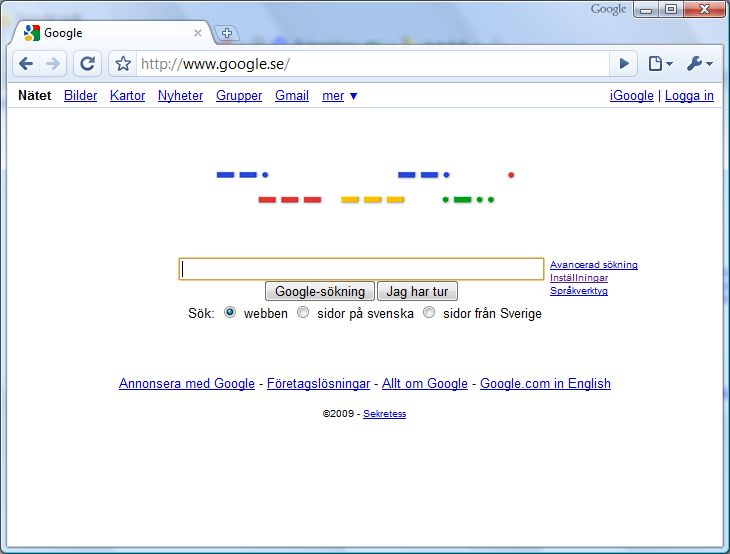Select the Nätet item in the navigation bar

click(35, 95)
